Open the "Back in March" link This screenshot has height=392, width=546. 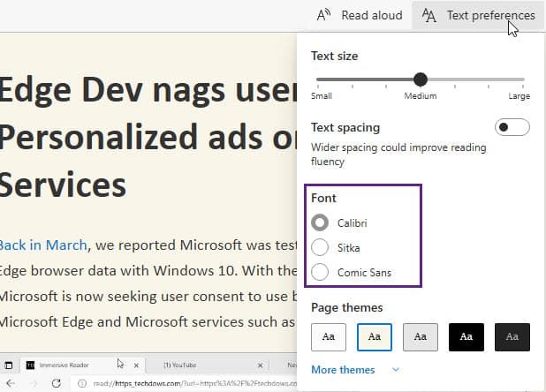click(x=43, y=245)
